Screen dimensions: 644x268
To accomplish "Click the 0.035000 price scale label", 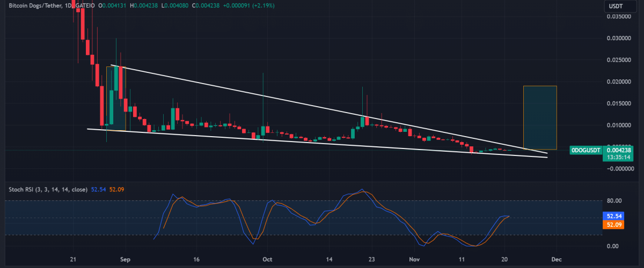I will [x=618, y=17].
